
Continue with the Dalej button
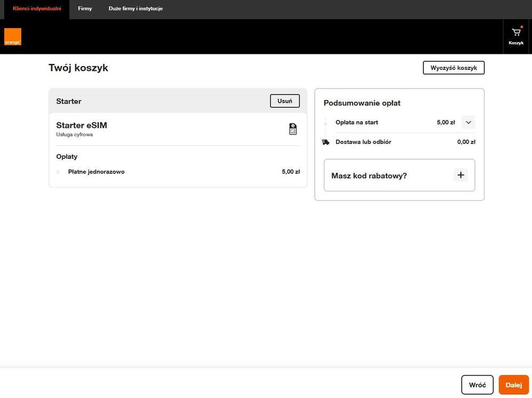(x=514, y=385)
